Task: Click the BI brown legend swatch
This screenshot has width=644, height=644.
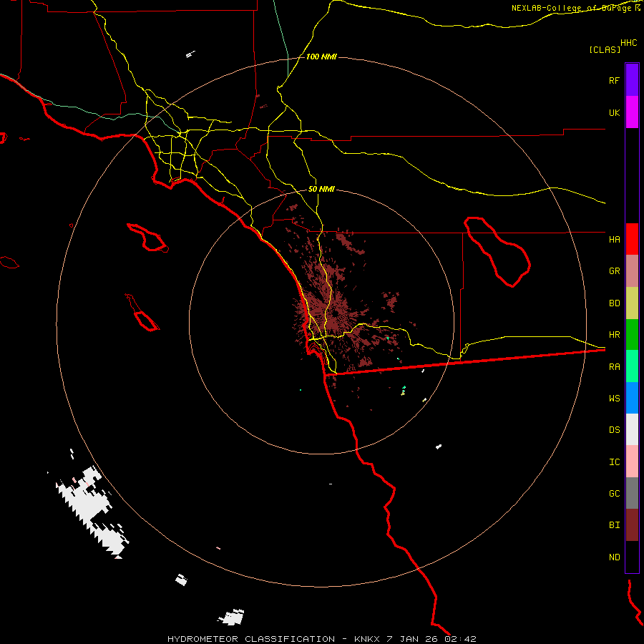Action: 632,525
